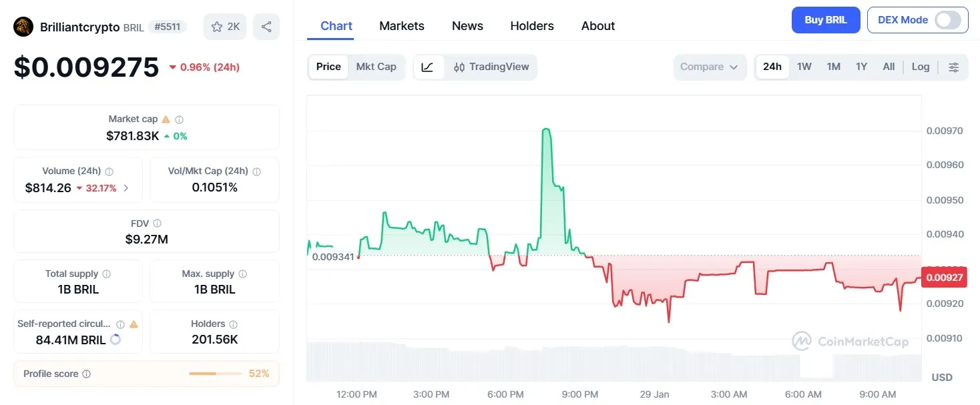Open the share options icon
Image resolution: width=980 pixels, height=405 pixels.
266,26
